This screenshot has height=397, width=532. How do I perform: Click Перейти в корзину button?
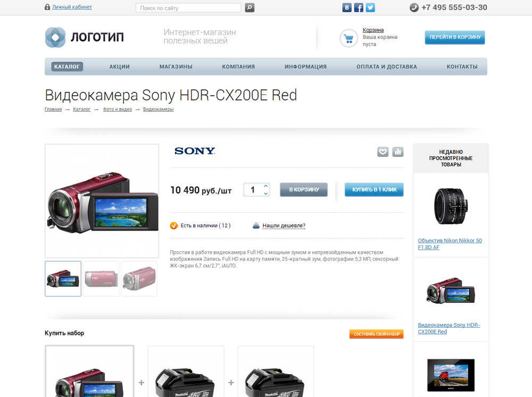coord(455,37)
